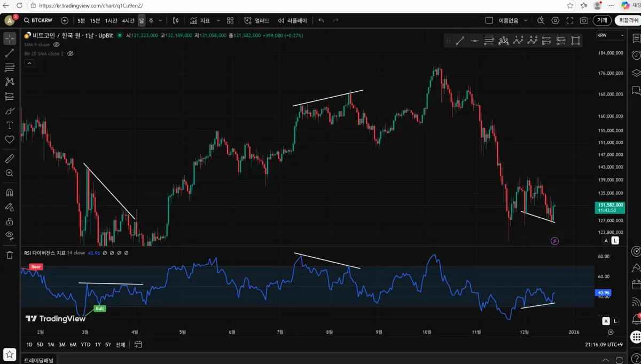Select the 1Y date range
This screenshot has width=641, height=364.
98,345
